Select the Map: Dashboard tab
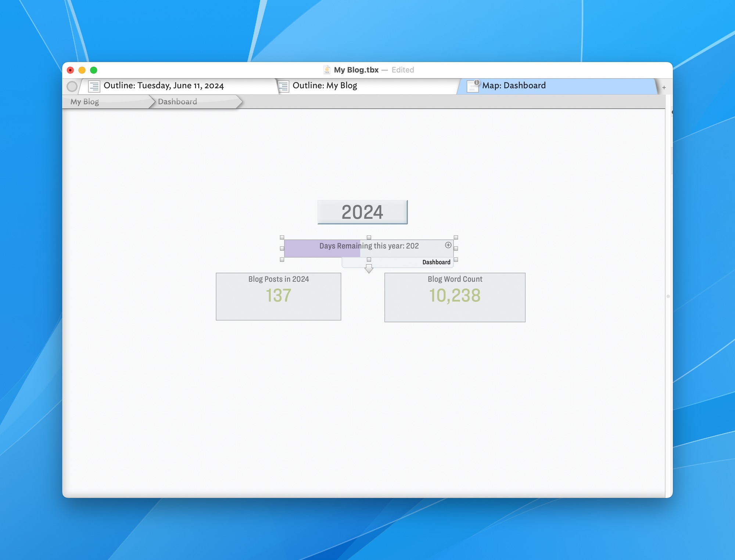 point(513,86)
